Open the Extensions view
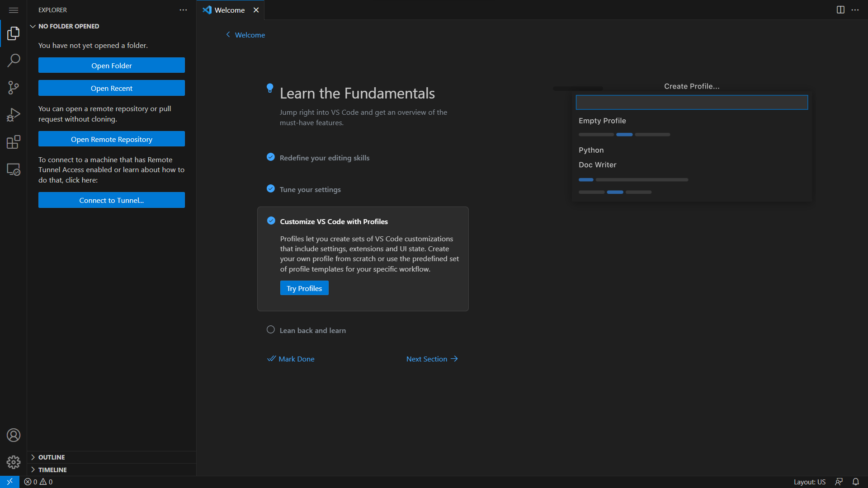Viewport: 868px width, 488px height. 14,141
